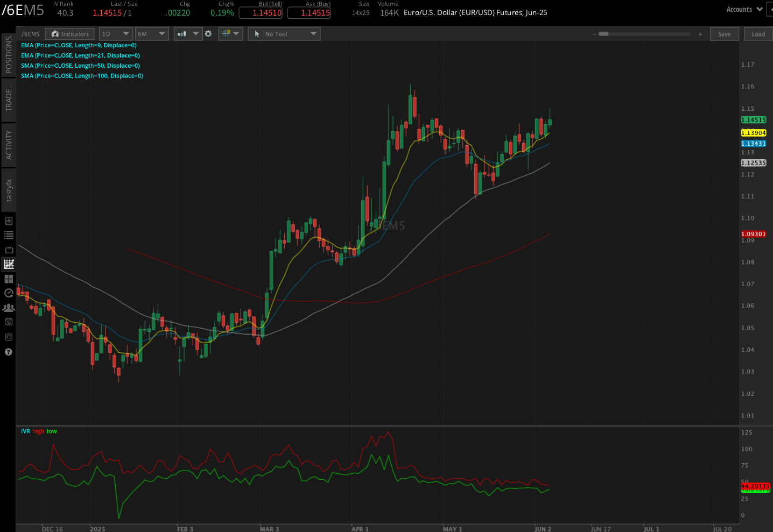Open the 6M range dropdown

(151, 33)
